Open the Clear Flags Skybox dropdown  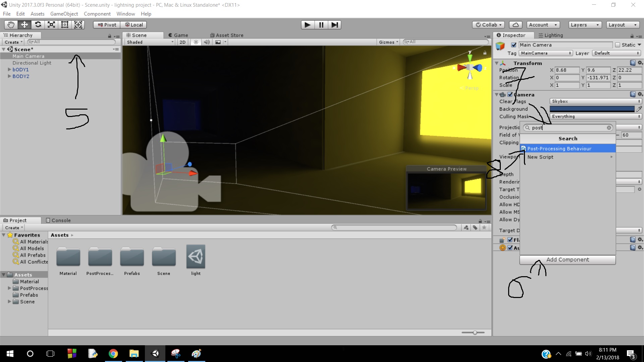click(595, 101)
